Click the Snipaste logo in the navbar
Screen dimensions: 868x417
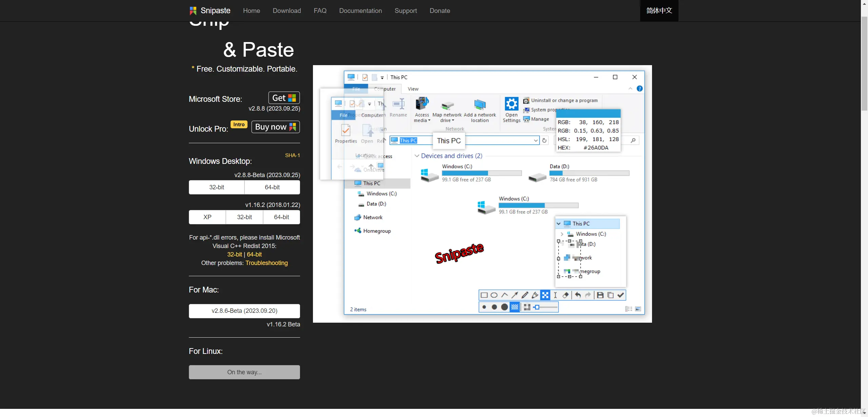click(x=193, y=11)
